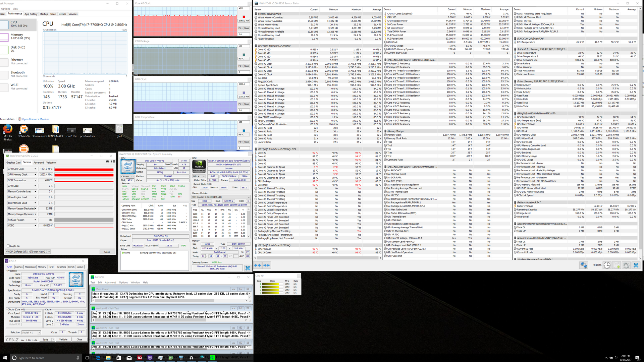Enable Log to file checkbox
Image resolution: width=644 pixels, height=362 pixels.
point(8,246)
